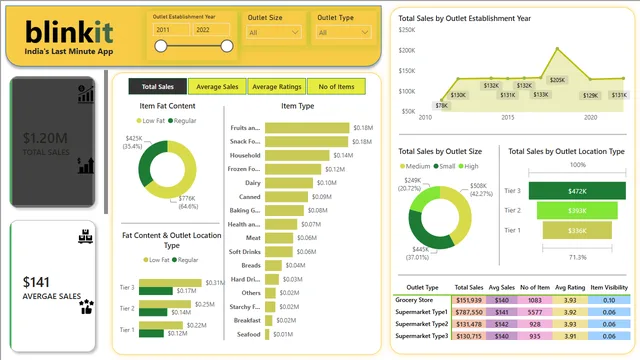
Task: Click the Soft Drinks item type bar
Action: [279, 252]
